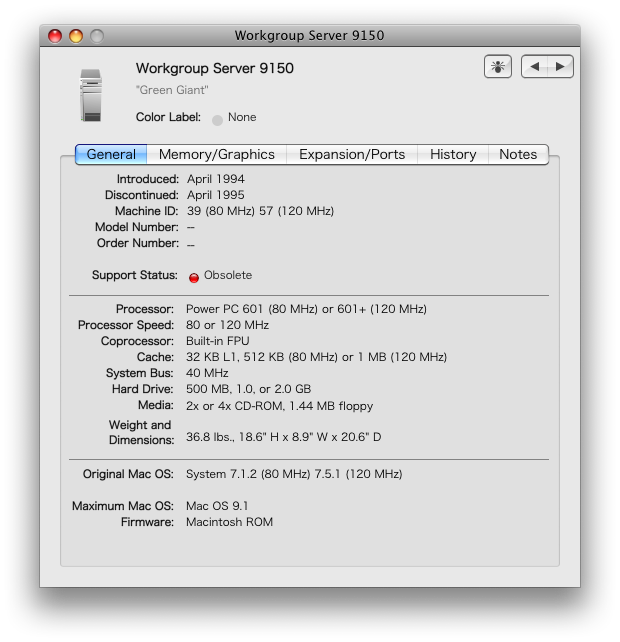620x642 pixels.
Task: Click Maximum Mac OS value Mac OS 9.1
Action: click(217, 506)
